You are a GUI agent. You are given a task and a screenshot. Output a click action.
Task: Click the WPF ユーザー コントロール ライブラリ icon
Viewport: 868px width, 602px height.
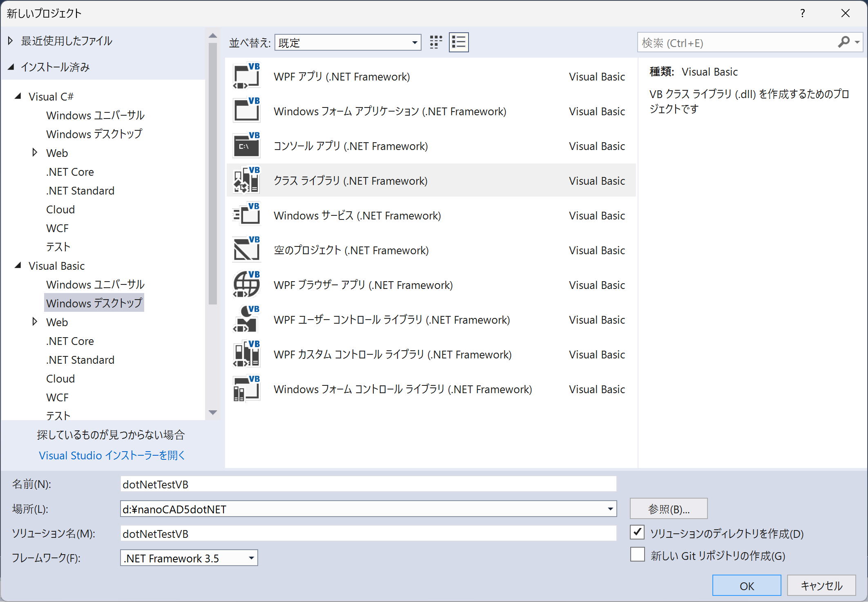click(x=246, y=319)
